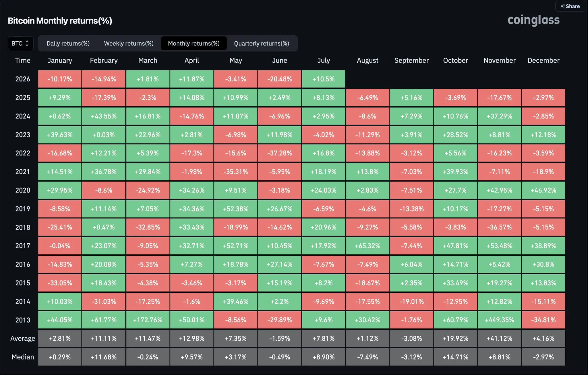Open the BTC coin selector dropdown

pos(20,43)
